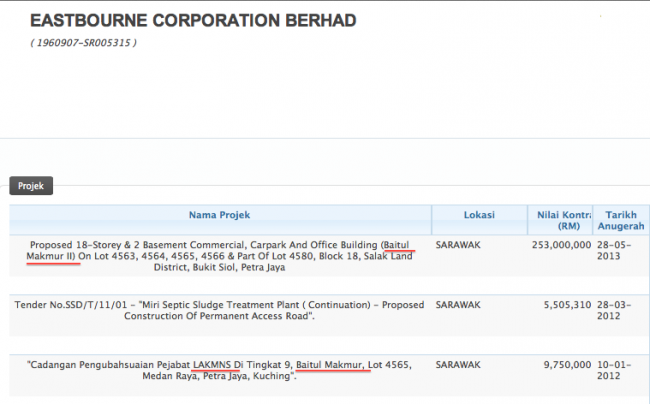Click the award date 10-01-2012
Viewport: 650px width, 404px height.
click(x=614, y=370)
